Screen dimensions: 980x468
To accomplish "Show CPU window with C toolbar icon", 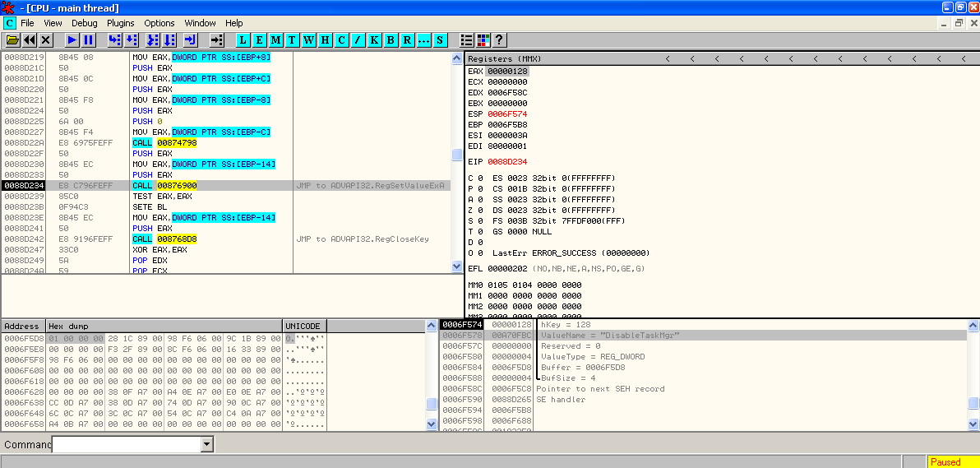I will coord(341,40).
